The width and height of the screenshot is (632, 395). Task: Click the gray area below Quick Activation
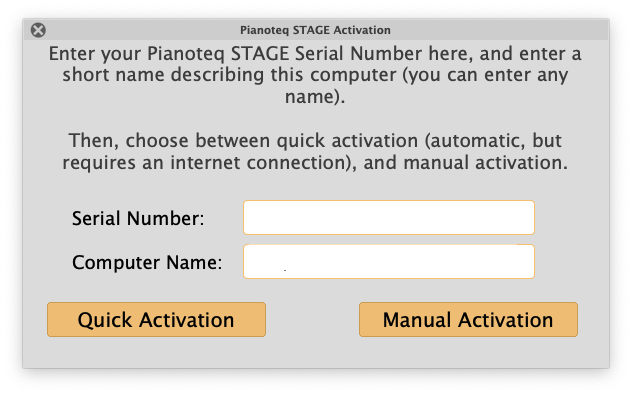(x=156, y=352)
